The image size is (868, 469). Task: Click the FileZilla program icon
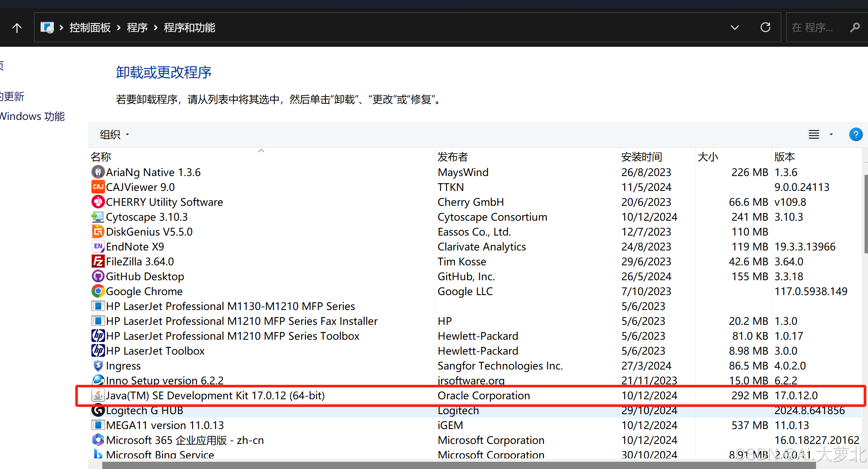[x=98, y=262]
